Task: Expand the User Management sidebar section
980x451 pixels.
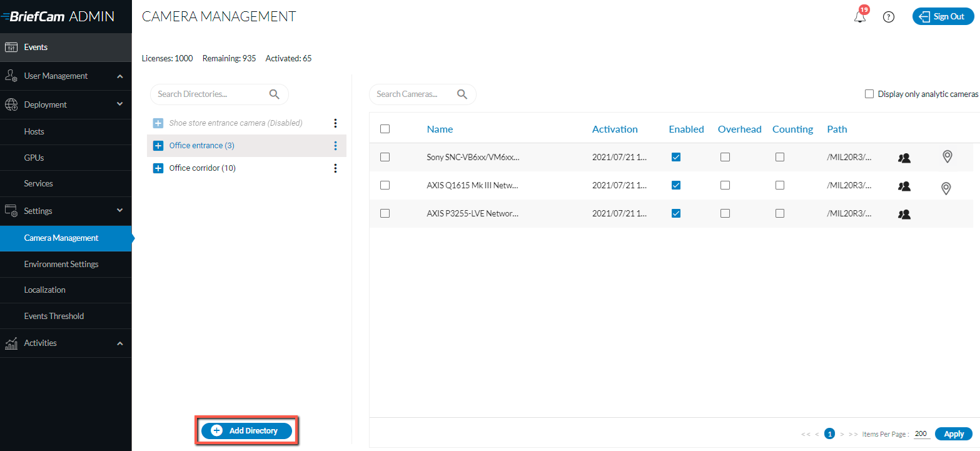Action: pos(120,76)
